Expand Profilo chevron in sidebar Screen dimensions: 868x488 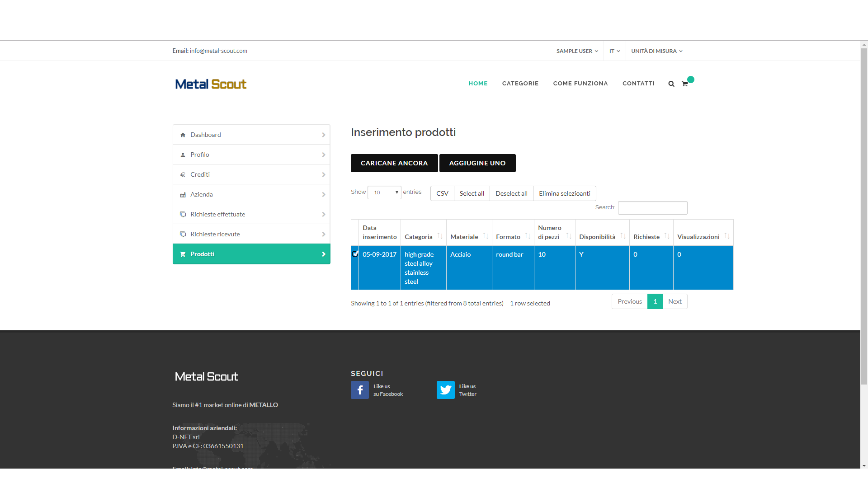(x=324, y=155)
